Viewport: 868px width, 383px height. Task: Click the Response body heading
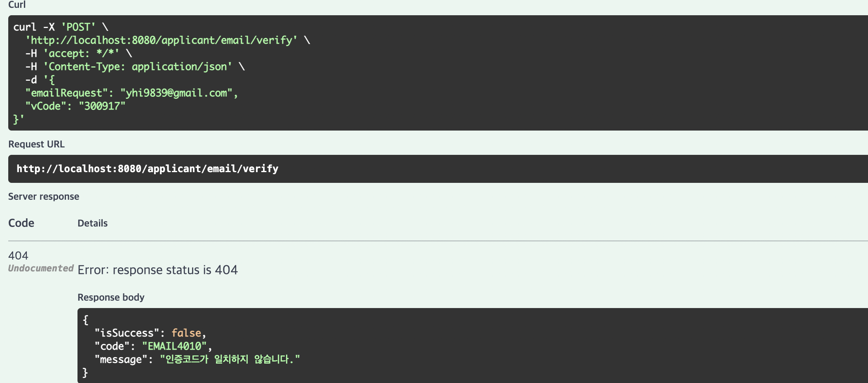pos(111,297)
